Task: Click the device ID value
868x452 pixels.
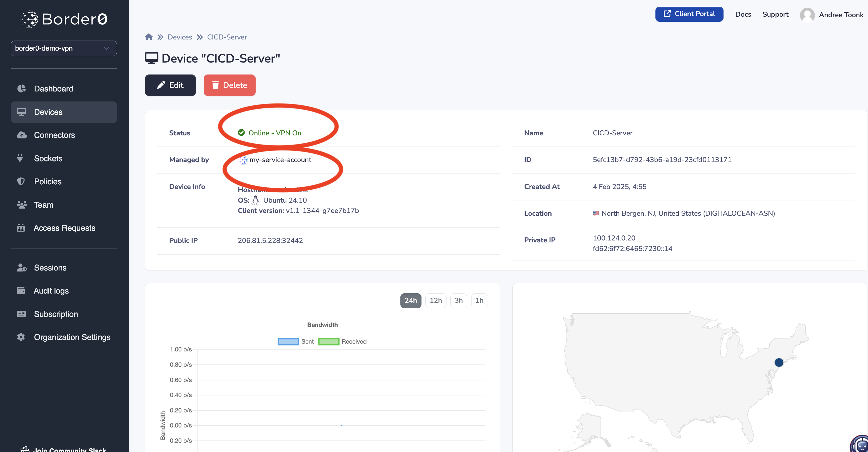Action: click(x=662, y=160)
